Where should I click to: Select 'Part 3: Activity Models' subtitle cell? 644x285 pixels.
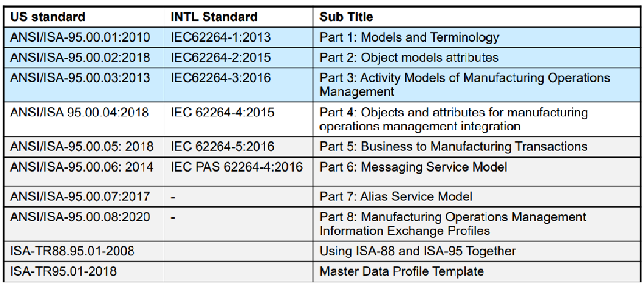pos(476,85)
